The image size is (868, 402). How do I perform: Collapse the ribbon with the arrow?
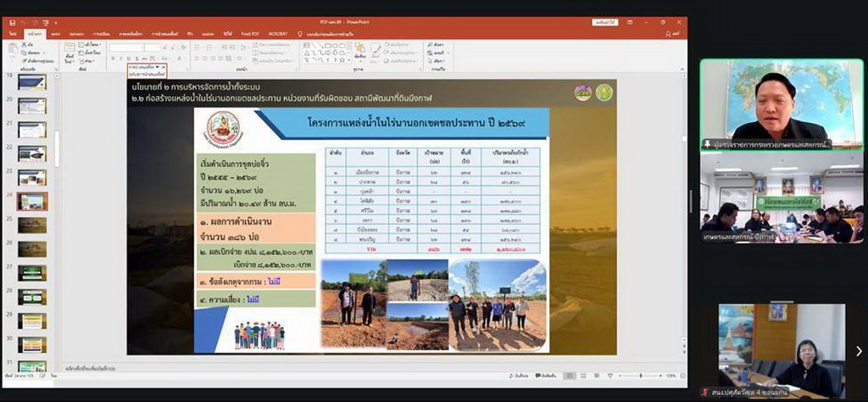(x=683, y=70)
